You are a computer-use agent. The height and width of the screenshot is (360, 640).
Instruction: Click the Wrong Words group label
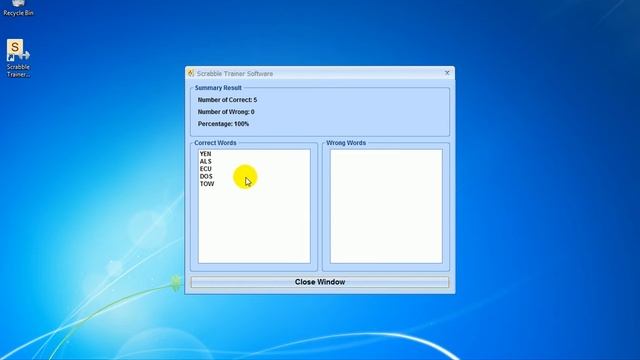tap(346, 143)
